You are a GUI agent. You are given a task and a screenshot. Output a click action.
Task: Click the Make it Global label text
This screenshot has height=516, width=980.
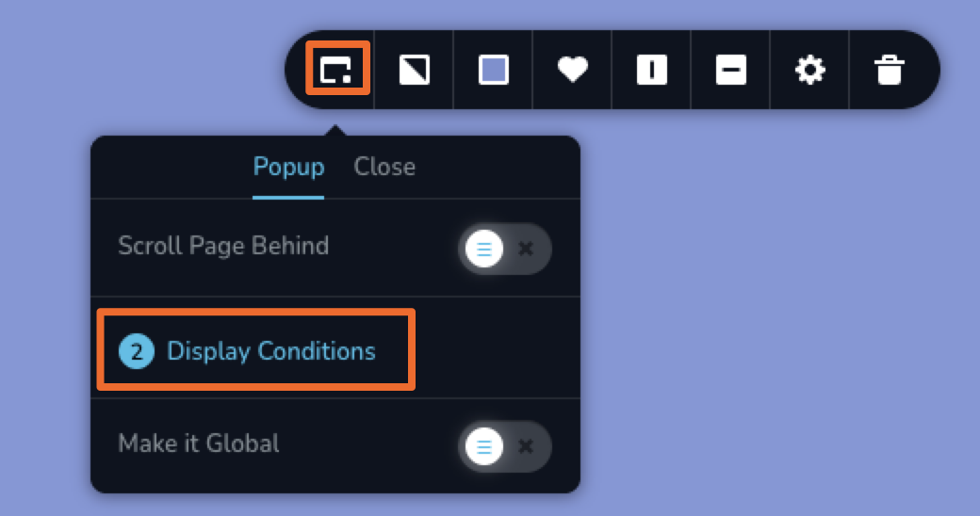198,443
